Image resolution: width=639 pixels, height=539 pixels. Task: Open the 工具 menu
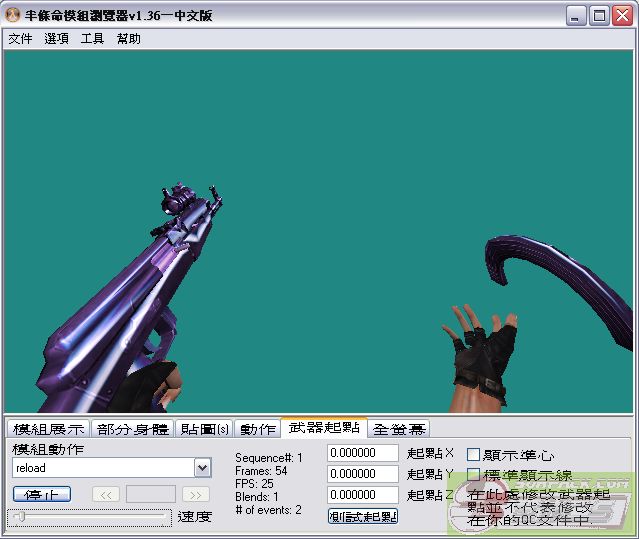(x=93, y=39)
